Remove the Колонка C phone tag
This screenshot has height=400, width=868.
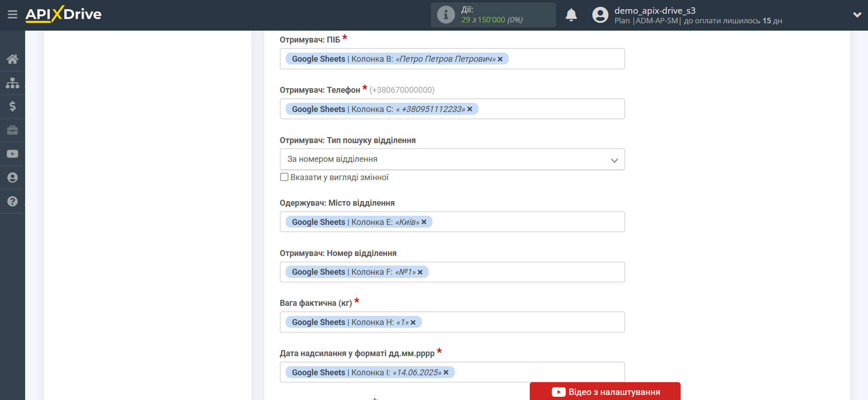470,109
